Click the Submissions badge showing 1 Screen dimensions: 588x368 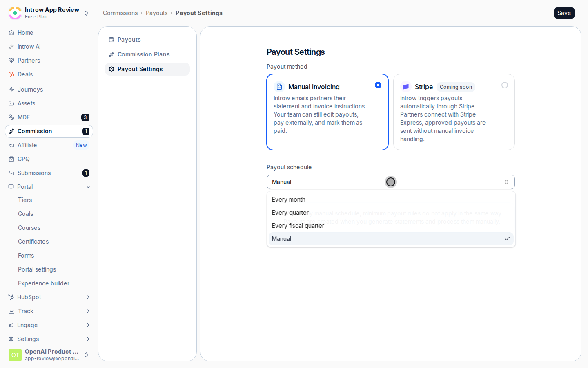[x=86, y=173]
